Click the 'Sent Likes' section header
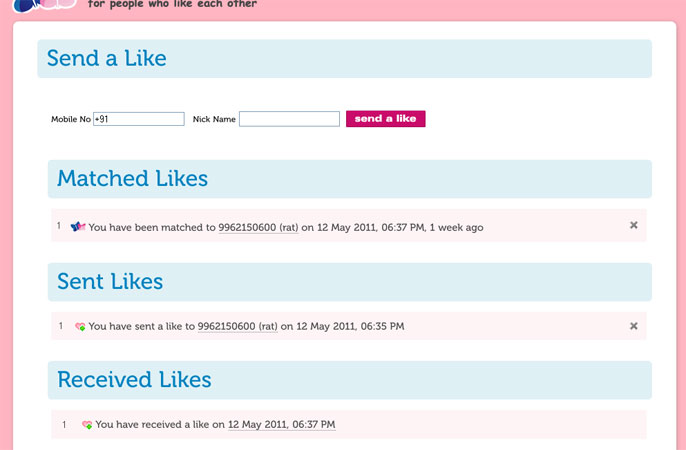The image size is (686, 450). pyautogui.click(x=110, y=282)
